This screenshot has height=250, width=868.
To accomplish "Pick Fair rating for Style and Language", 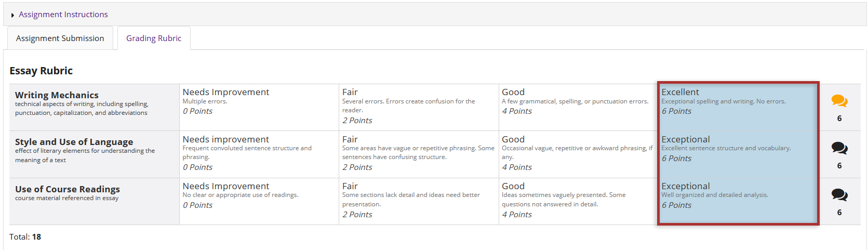I will click(419, 154).
